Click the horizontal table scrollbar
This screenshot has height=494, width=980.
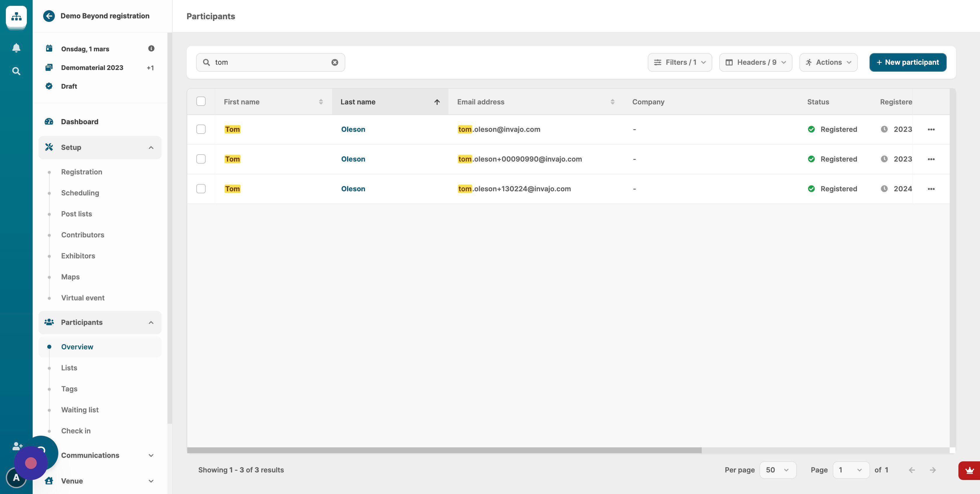(444, 450)
